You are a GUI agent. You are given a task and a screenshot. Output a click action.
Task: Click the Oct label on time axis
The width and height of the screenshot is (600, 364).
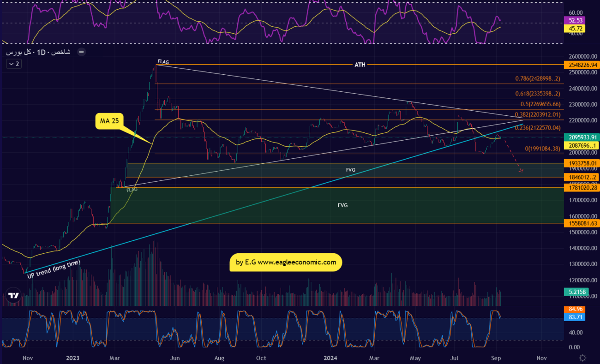coord(261,358)
